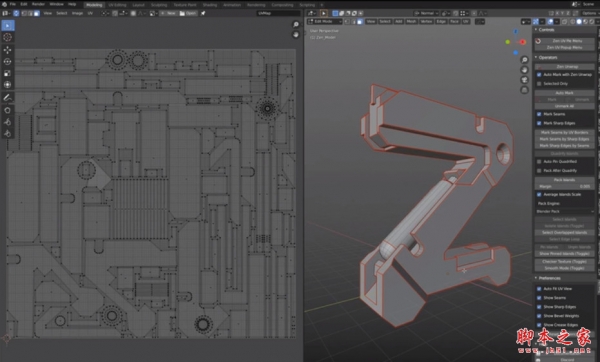Screen dimensions: 600x362
Task: Toggle the Mark Sharp Edges checkbox
Action: [x=539, y=123]
